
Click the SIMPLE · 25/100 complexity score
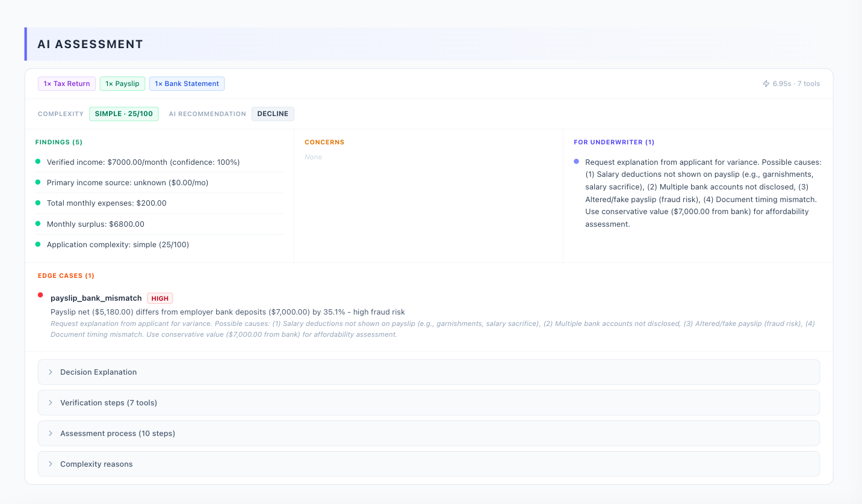click(x=124, y=113)
